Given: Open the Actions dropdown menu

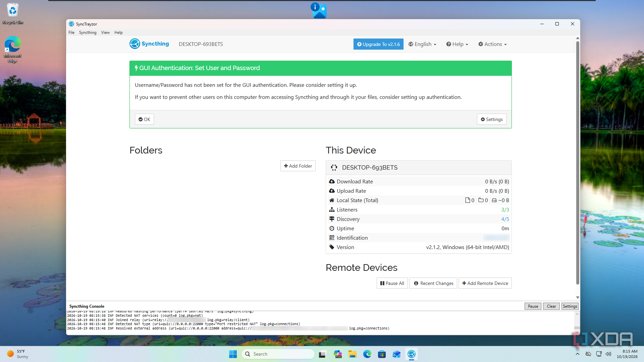Looking at the screenshot, I should [492, 44].
